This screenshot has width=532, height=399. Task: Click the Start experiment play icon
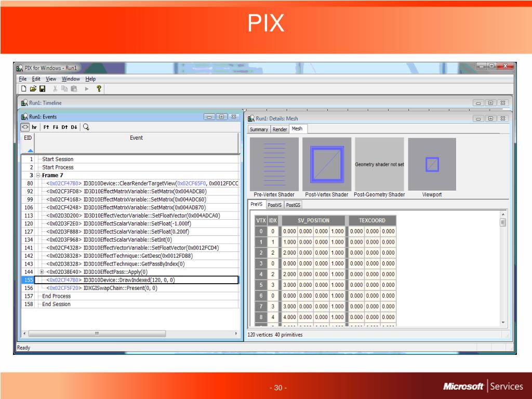tap(87, 89)
